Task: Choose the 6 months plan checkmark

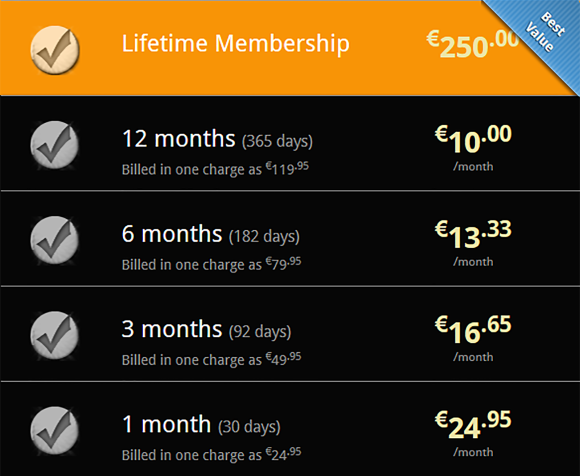Action: point(55,240)
